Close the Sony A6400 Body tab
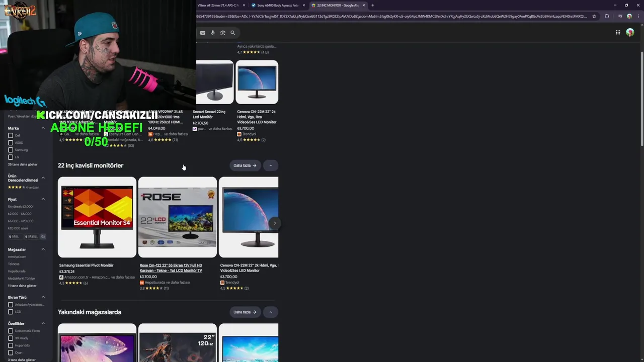Viewport: 644px width, 362px height. coord(304,5)
